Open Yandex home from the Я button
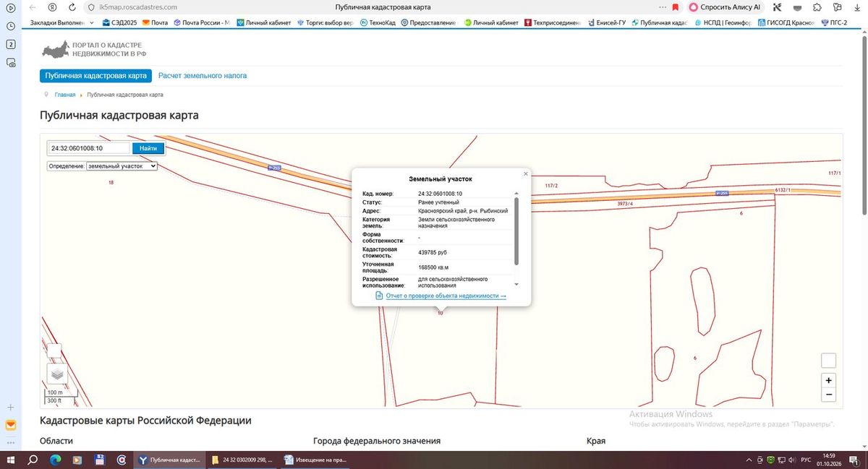 tap(53, 7)
